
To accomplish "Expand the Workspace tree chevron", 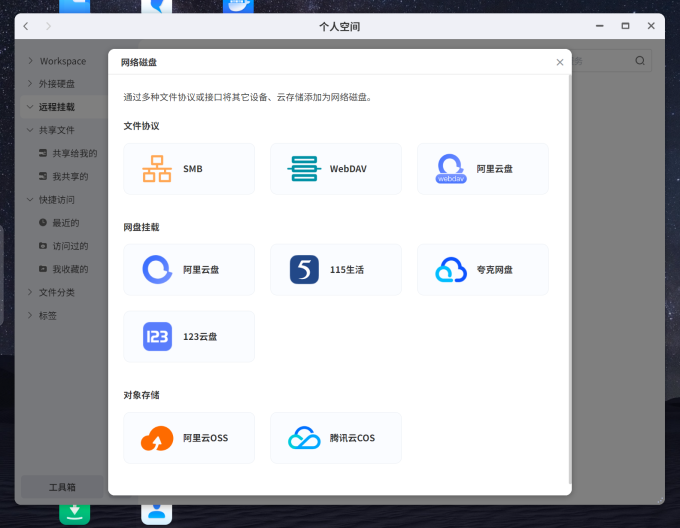I will click(x=30, y=61).
